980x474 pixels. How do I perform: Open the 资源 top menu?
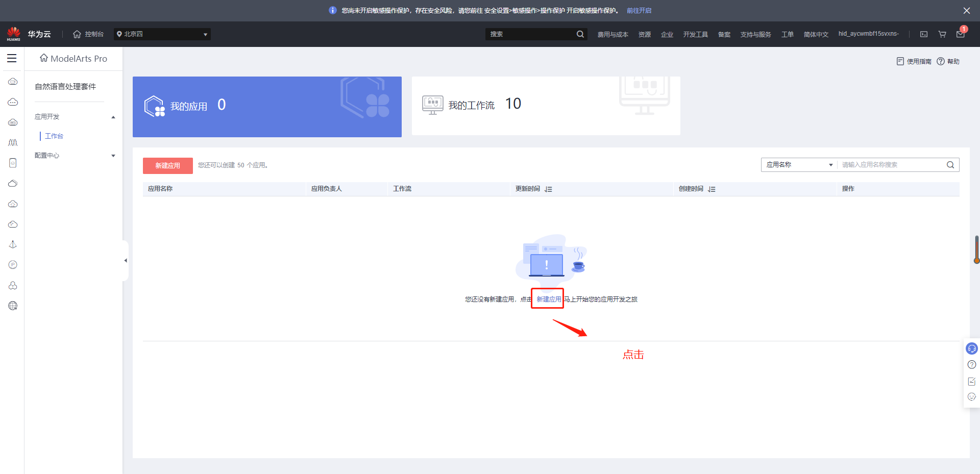(x=645, y=34)
